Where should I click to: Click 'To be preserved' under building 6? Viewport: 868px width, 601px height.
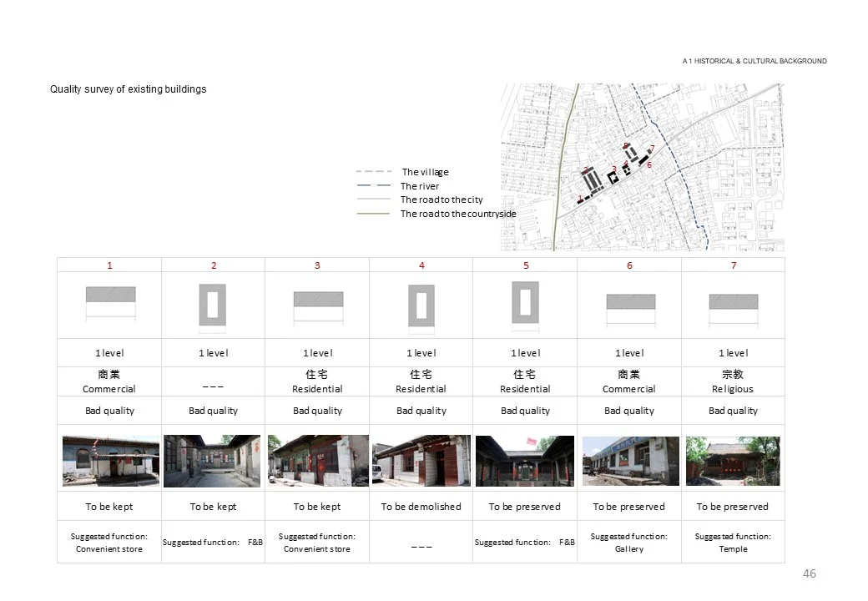[628, 507]
